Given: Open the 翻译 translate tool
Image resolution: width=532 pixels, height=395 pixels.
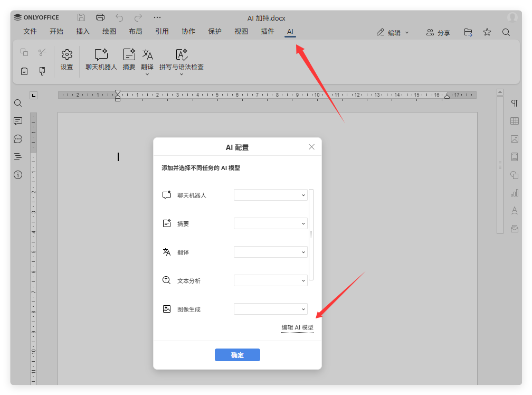Looking at the screenshot, I should [147, 61].
